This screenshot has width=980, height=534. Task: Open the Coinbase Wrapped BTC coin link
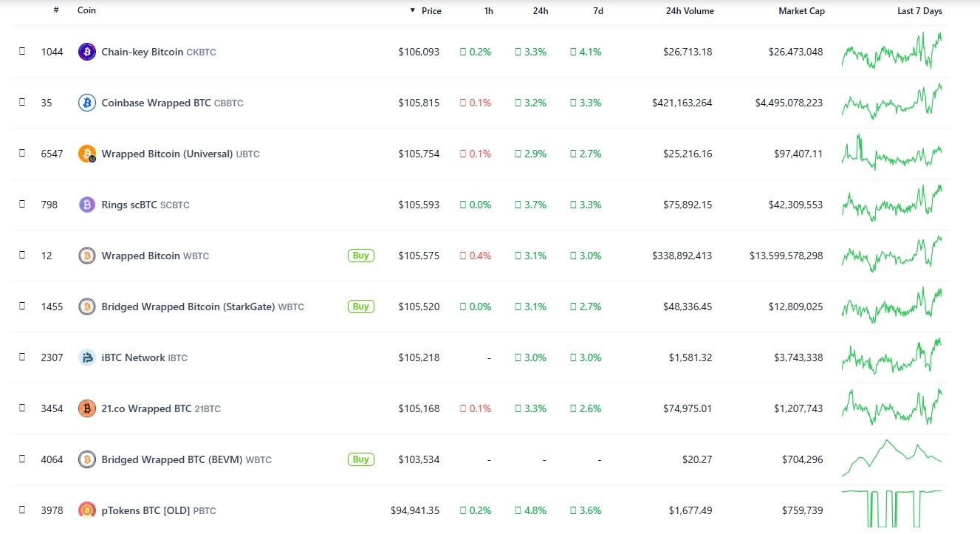[156, 103]
